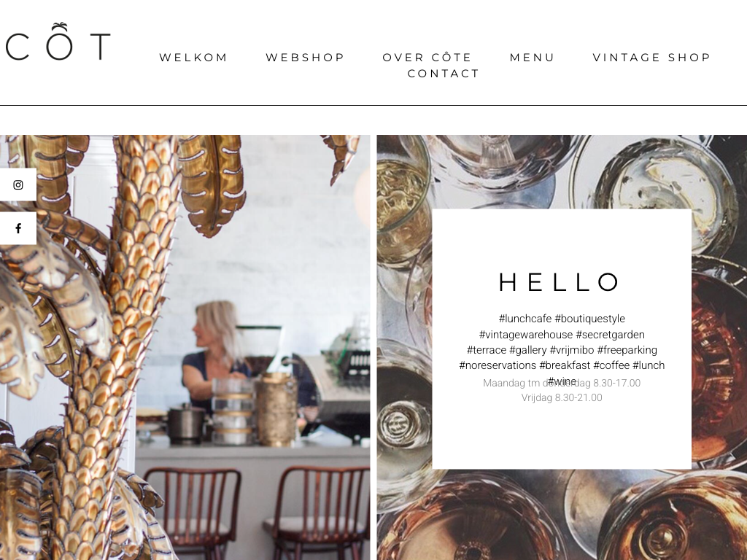
Task: Click the Vrijdag 8.30-21.00 hours line
Action: point(562,397)
